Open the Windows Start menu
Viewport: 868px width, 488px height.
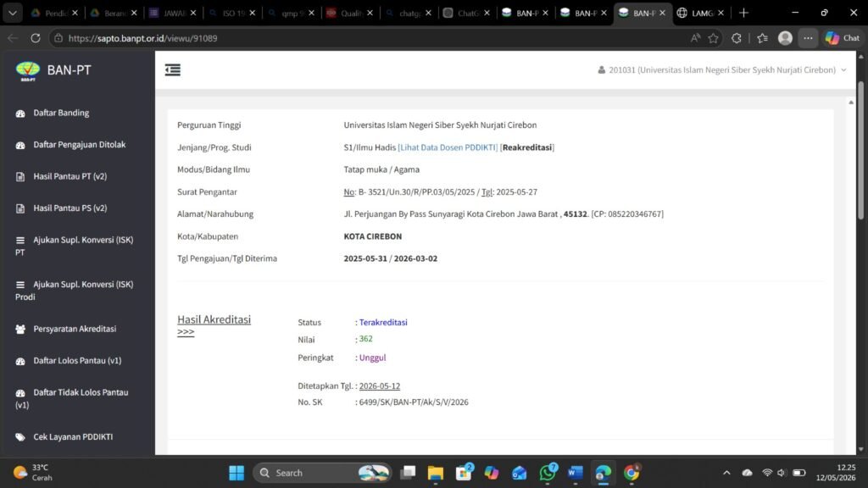coord(236,473)
